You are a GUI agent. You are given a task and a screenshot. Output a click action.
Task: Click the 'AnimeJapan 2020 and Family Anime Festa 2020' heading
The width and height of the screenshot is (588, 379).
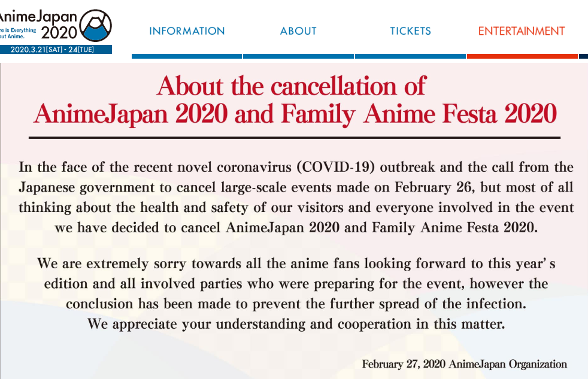click(x=295, y=114)
